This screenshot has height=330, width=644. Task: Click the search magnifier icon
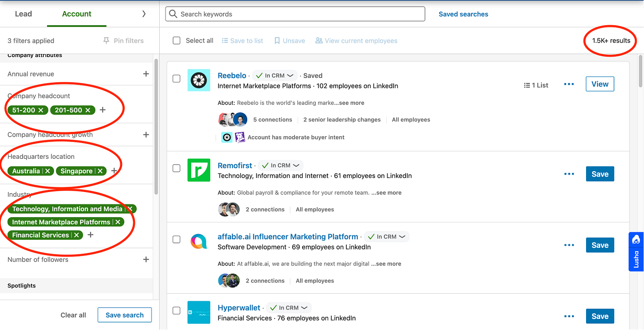click(173, 14)
